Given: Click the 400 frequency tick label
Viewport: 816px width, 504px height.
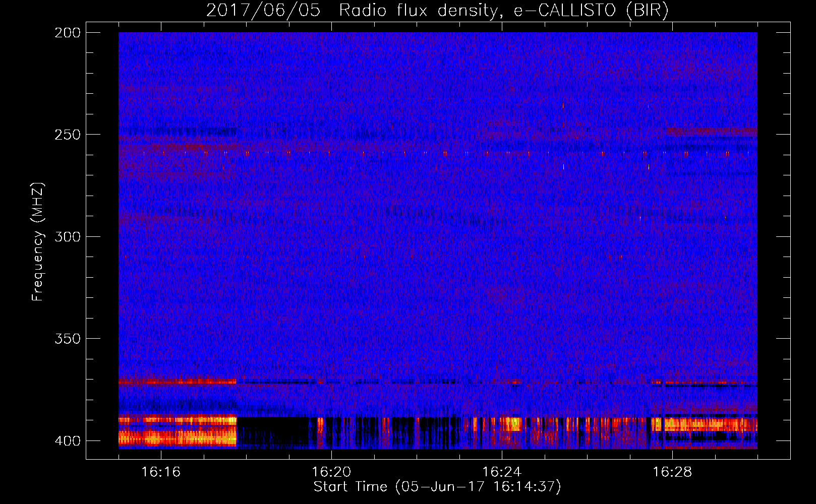Looking at the screenshot, I should point(68,440).
